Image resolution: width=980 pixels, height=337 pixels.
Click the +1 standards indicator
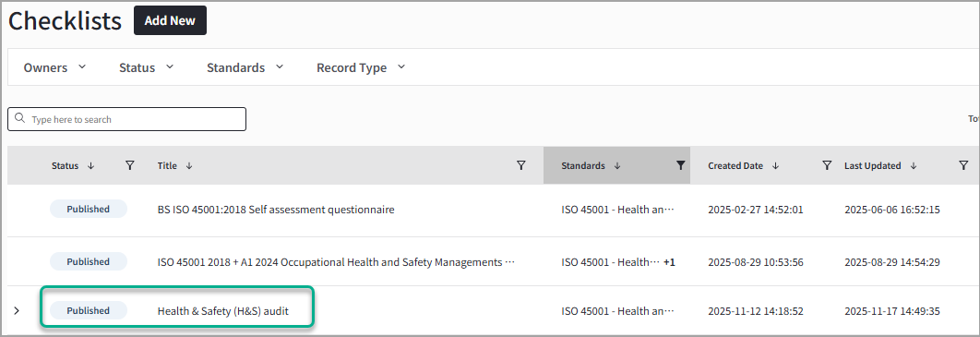(x=669, y=262)
